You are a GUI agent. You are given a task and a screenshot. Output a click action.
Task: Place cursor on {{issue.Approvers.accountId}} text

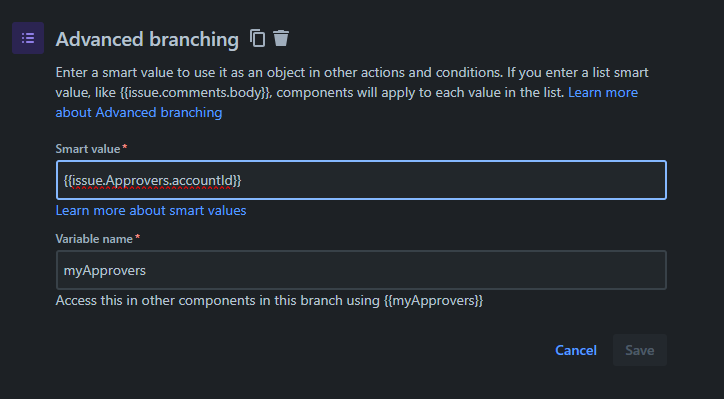pyautogui.click(x=152, y=181)
